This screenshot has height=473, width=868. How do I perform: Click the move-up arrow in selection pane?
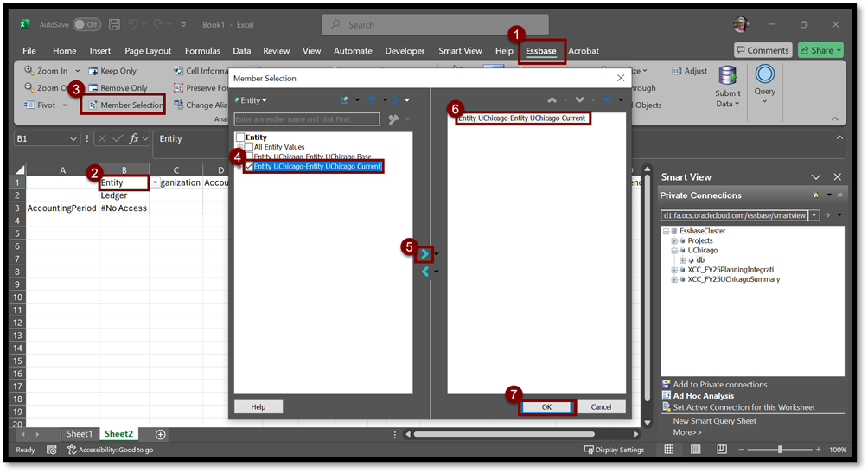coord(552,99)
